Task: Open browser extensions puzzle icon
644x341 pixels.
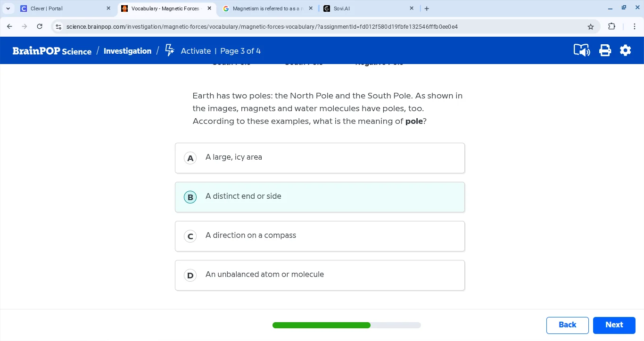Action: [x=611, y=27]
